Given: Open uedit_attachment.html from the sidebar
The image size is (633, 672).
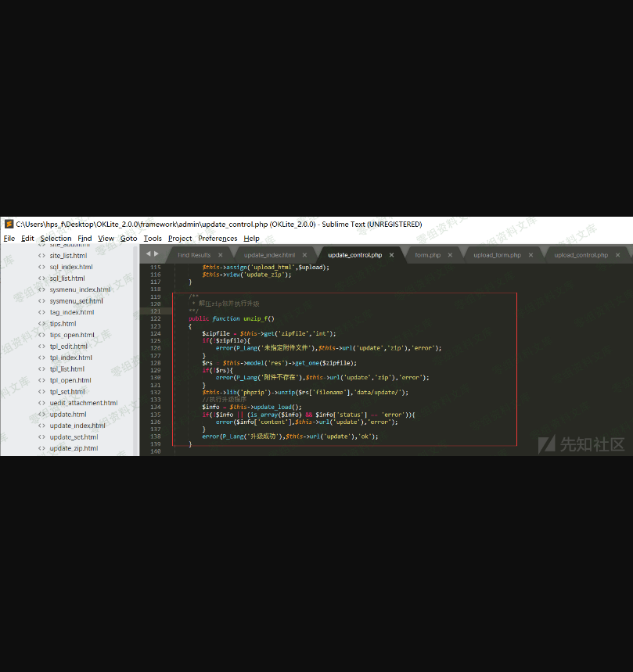Looking at the screenshot, I should [x=83, y=403].
